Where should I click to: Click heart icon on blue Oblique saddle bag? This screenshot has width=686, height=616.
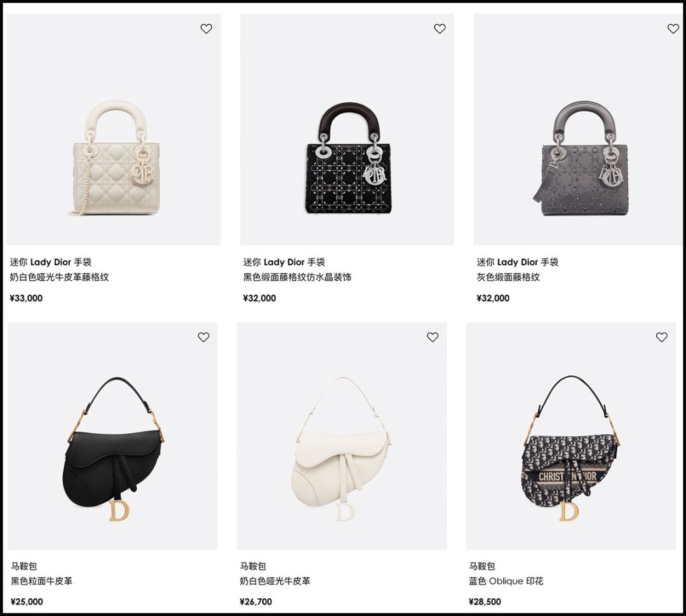coord(661,337)
